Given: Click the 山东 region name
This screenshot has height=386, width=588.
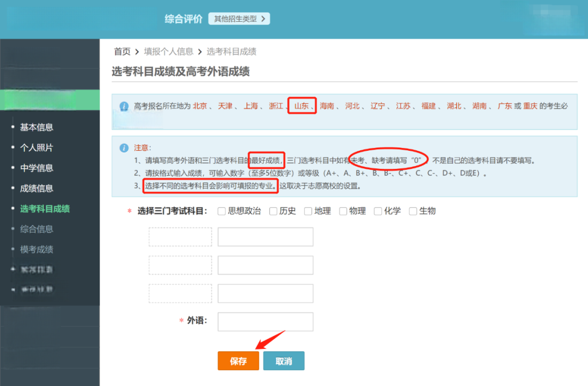Looking at the screenshot, I should pyautogui.click(x=302, y=106).
